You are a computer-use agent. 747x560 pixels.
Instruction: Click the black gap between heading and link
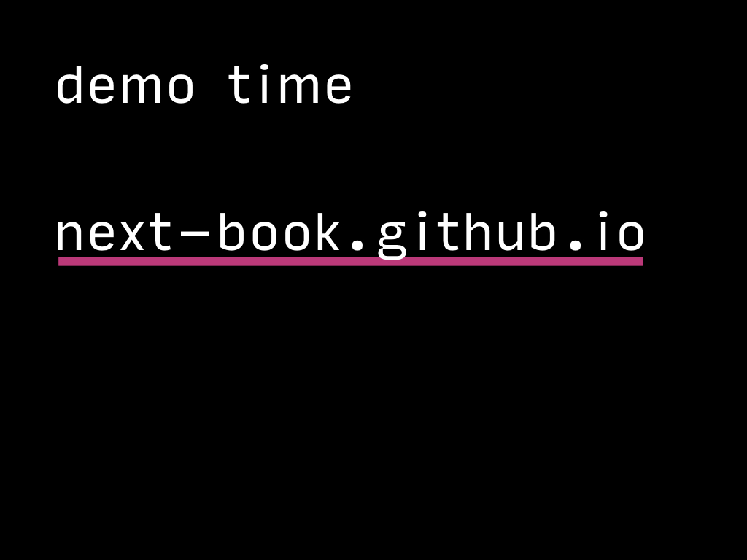pos(350,157)
